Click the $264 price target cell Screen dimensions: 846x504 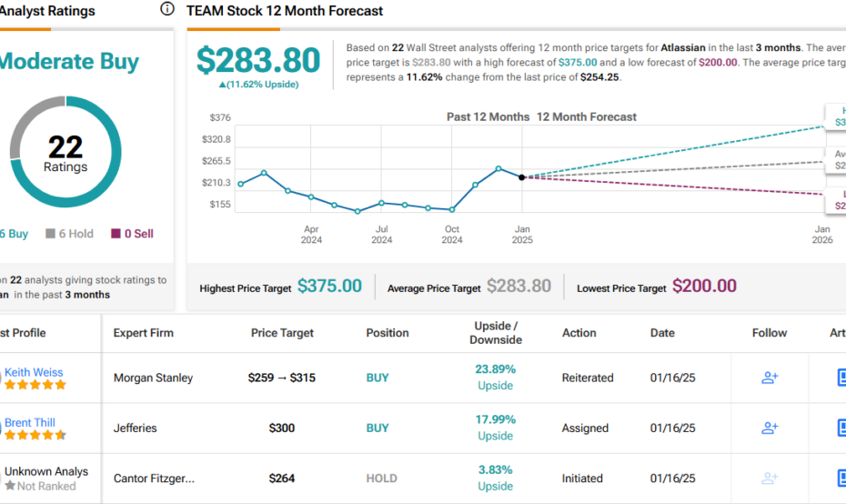coord(282,479)
